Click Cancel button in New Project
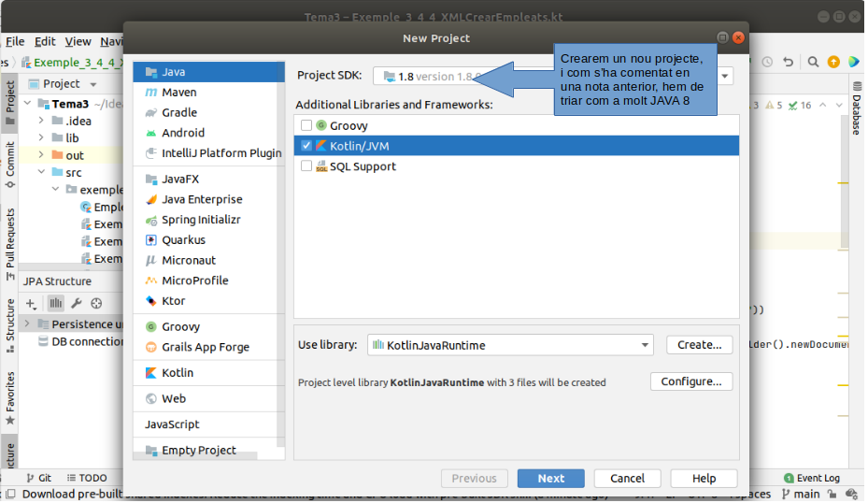The image size is (868, 503). 628,480
